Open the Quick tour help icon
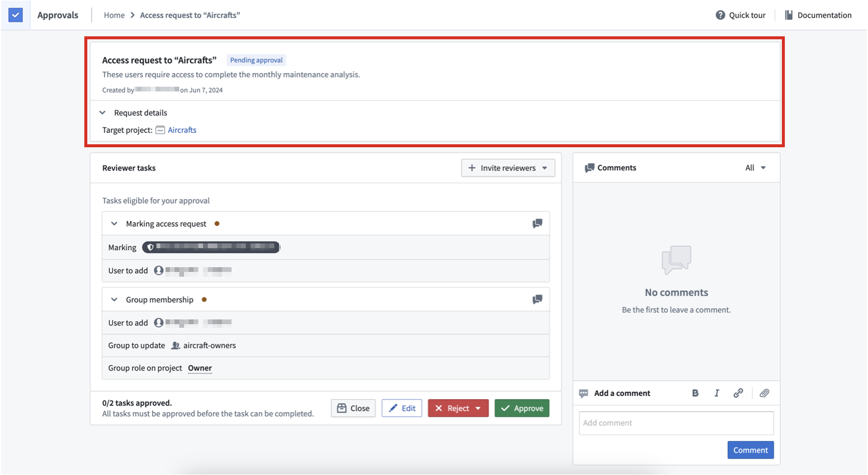The width and height of the screenshot is (868, 475). (x=720, y=15)
